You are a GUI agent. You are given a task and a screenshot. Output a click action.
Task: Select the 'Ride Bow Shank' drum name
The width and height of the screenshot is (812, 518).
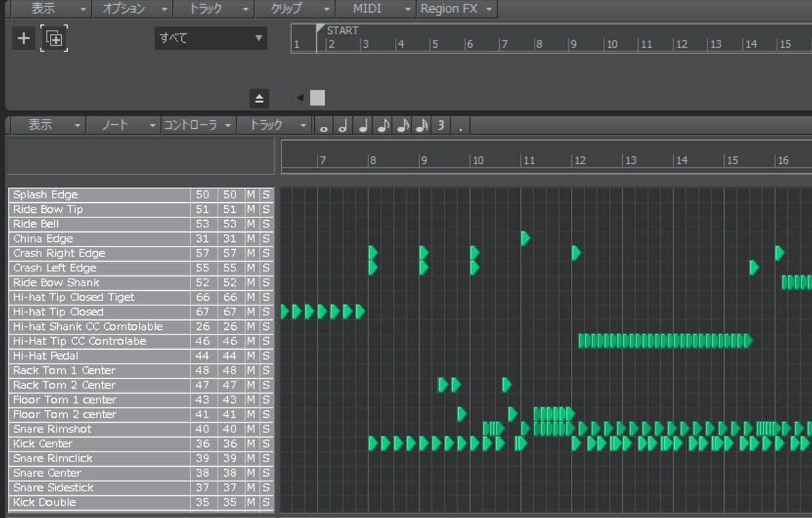pyautogui.click(x=56, y=283)
